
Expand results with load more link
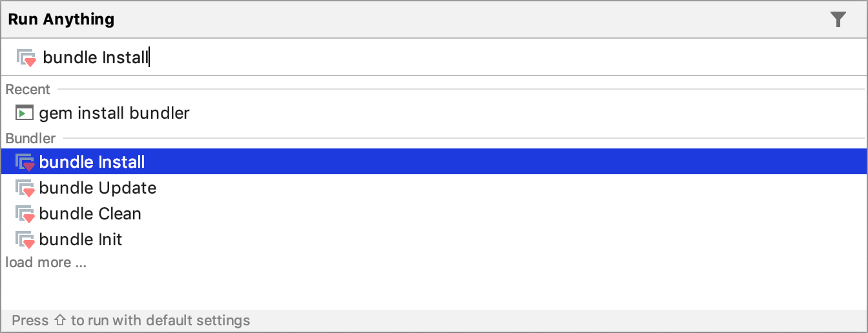pyautogui.click(x=46, y=263)
